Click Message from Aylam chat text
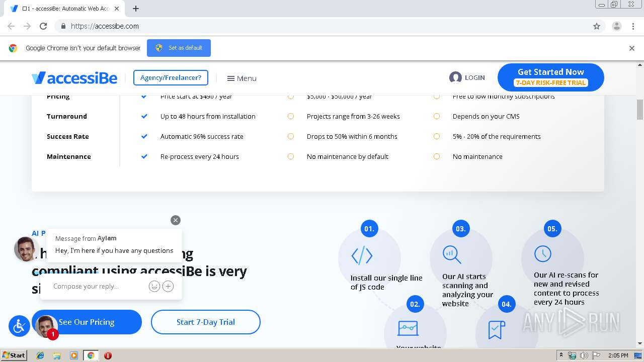 coord(86,238)
